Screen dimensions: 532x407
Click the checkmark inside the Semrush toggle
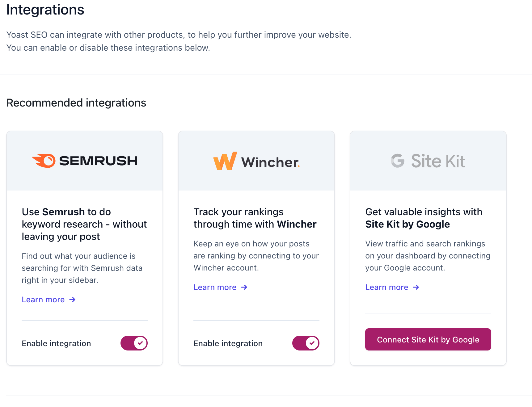click(140, 343)
